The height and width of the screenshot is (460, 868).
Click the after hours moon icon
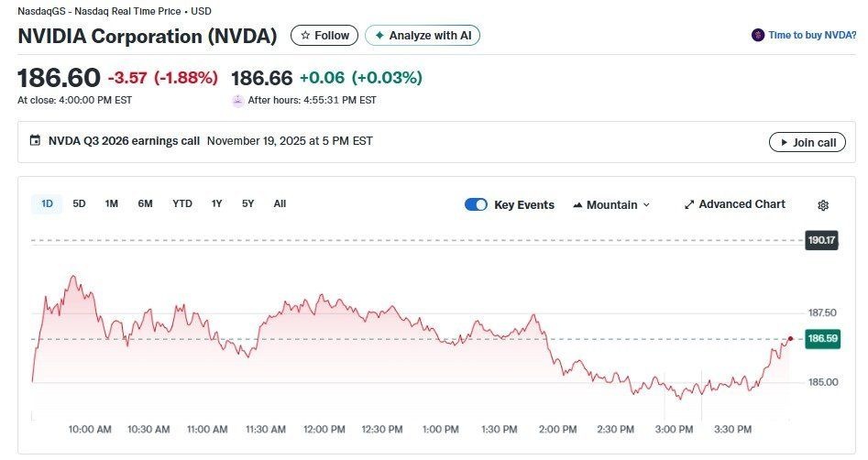pyautogui.click(x=237, y=100)
